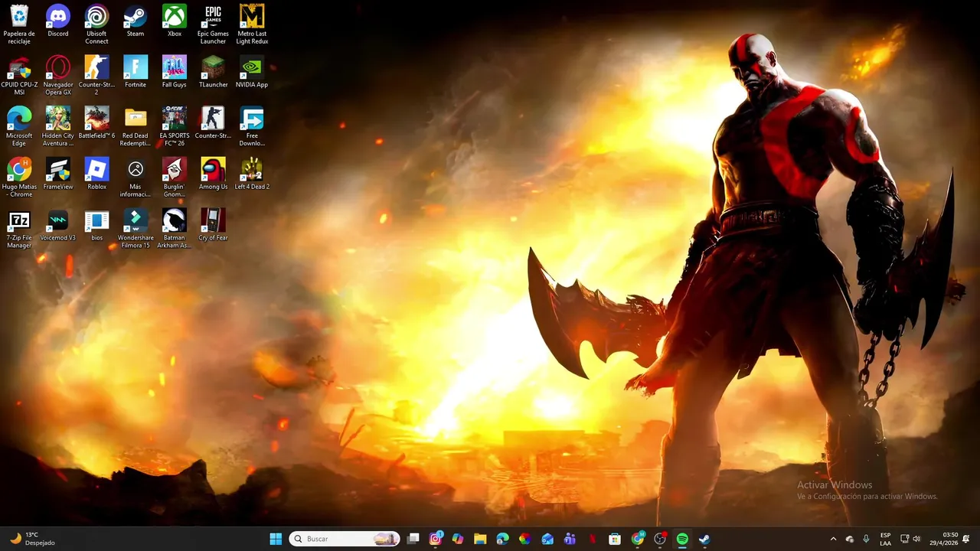
Task: Switch to Spotify in the taskbar
Action: click(x=682, y=539)
